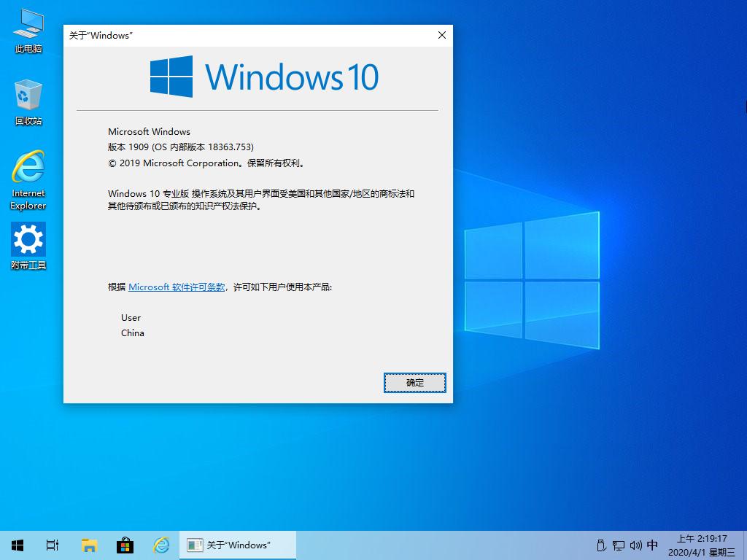Screen dimensions: 747x560
Task: Open Microsoft Store from the taskbar
Action: (125, 545)
